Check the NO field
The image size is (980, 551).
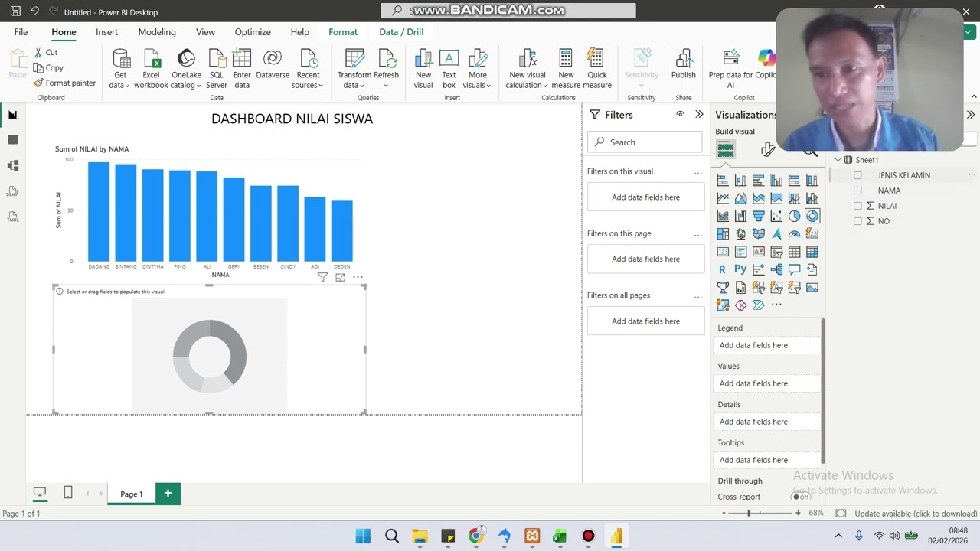(857, 221)
